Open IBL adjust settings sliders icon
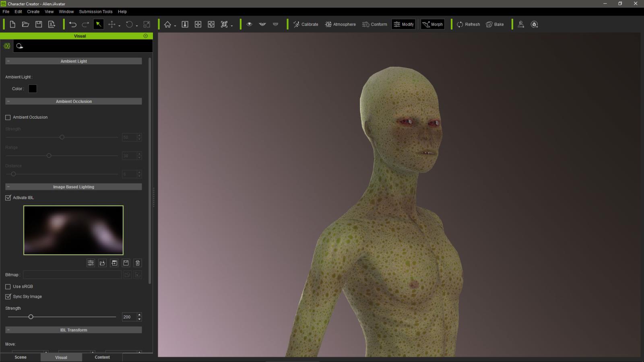 click(91, 263)
